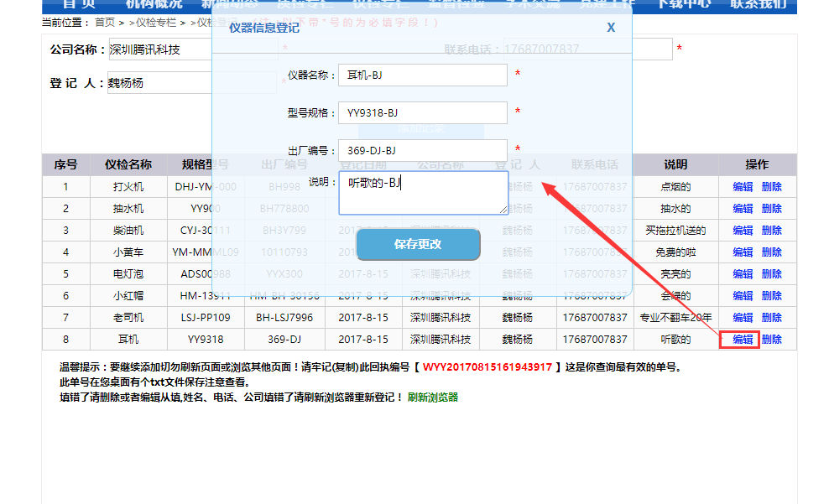829x504 pixels.
Task: Click 编辑 for the 耳机 row
Action: tap(743, 339)
